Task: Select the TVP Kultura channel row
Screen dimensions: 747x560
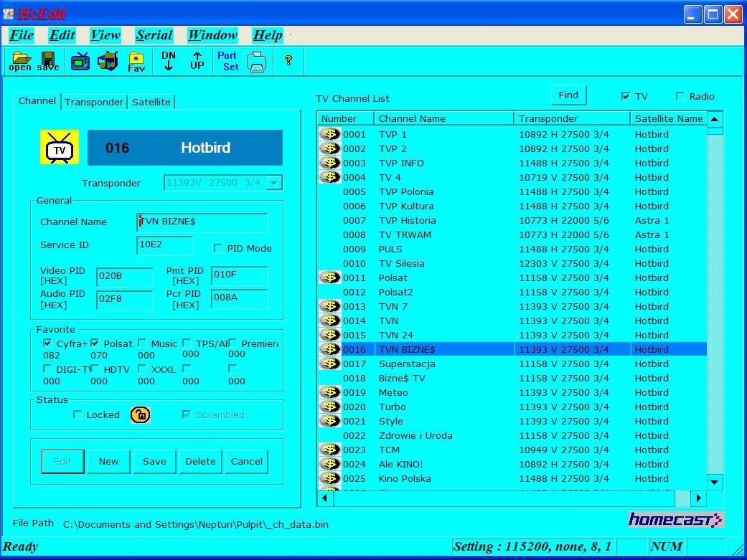Action: 512,207
